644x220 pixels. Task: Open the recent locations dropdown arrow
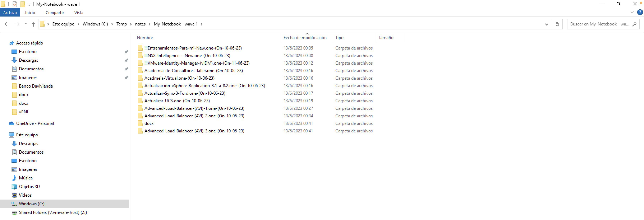pos(26,24)
